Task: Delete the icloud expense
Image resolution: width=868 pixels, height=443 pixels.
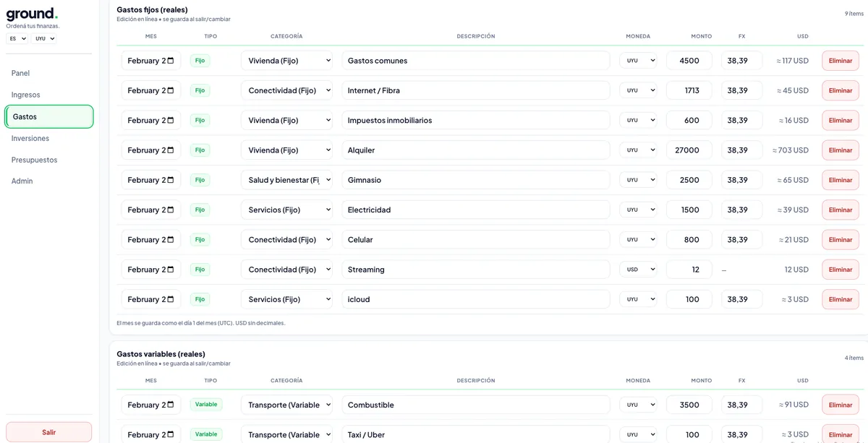Action: point(841,299)
